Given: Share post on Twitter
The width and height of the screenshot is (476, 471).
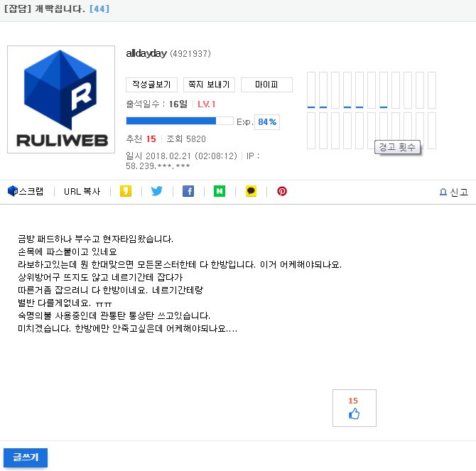Looking at the screenshot, I should coord(157,191).
